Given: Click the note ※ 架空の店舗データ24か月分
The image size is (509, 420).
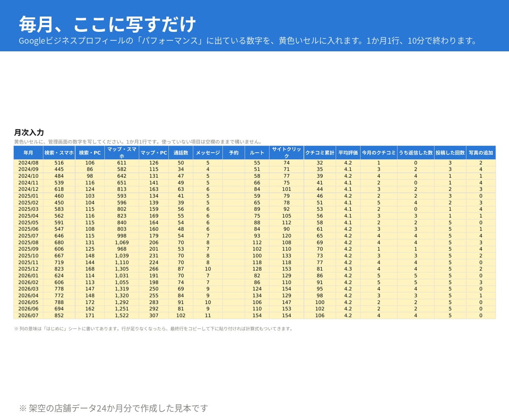Looking at the screenshot, I should click(114, 408).
